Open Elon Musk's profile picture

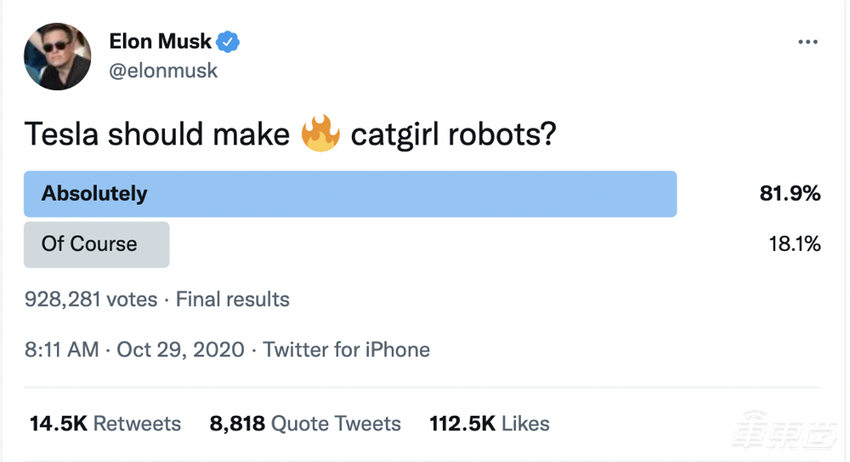[56, 57]
